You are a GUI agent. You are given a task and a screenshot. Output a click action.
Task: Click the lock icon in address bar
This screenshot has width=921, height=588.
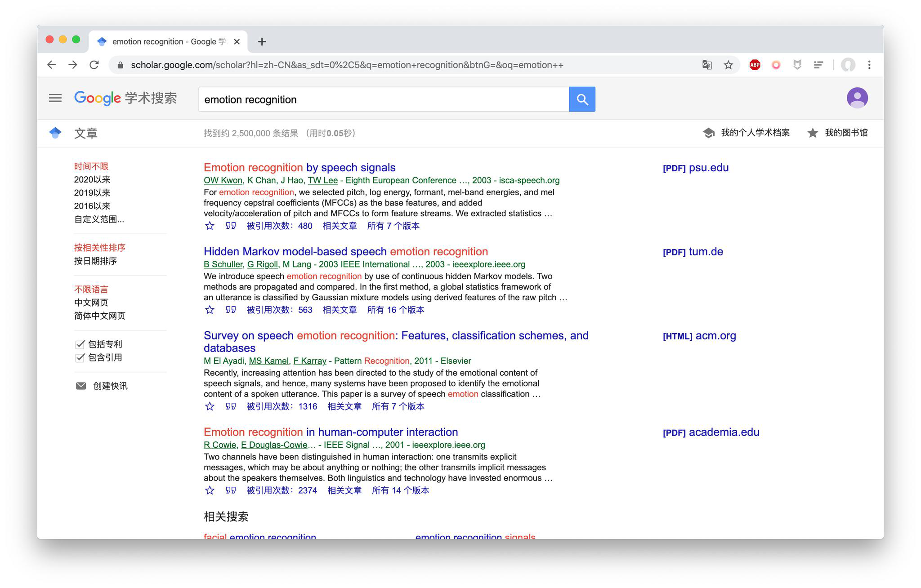point(120,65)
